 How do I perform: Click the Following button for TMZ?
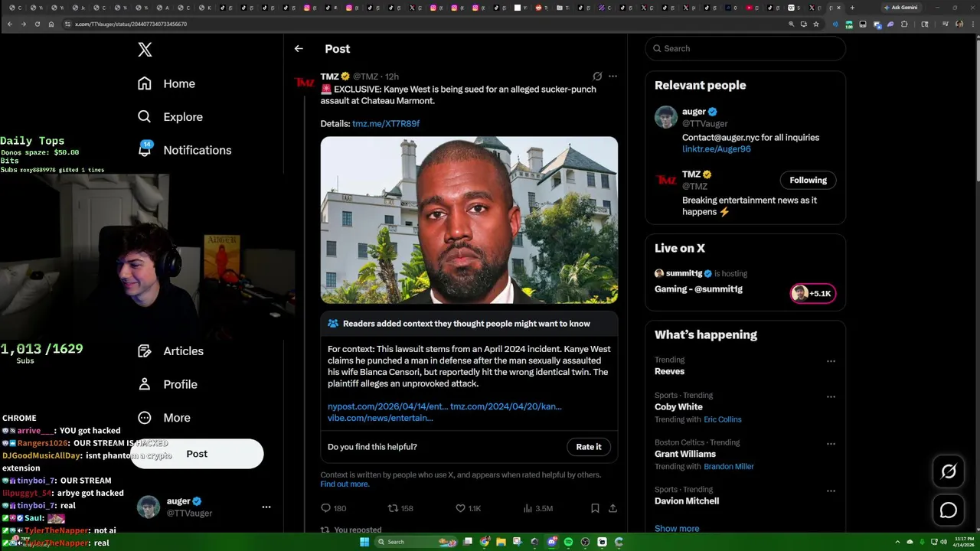click(x=808, y=181)
